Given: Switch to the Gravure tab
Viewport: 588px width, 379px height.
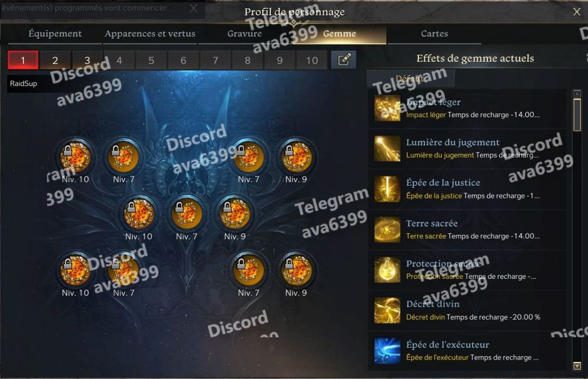Looking at the screenshot, I should 244,34.
